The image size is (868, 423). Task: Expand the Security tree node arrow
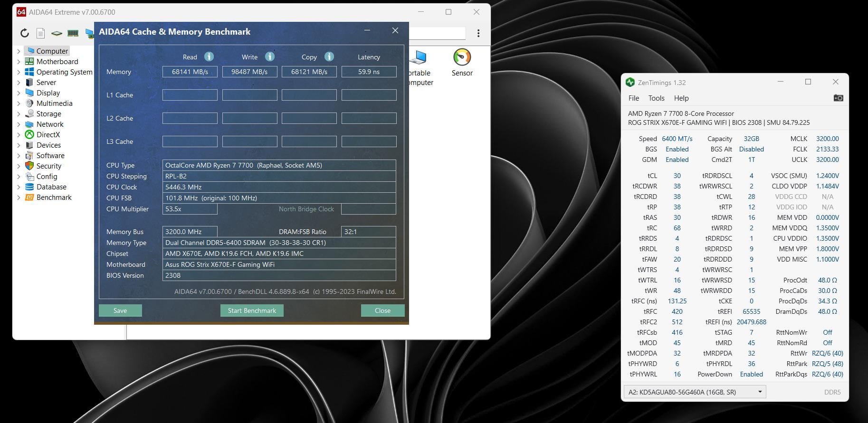click(19, 166)
